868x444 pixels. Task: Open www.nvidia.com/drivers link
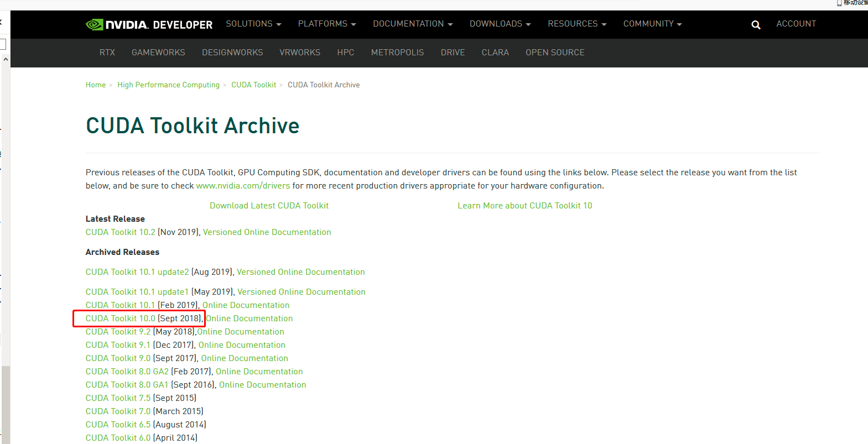point(243,186)
